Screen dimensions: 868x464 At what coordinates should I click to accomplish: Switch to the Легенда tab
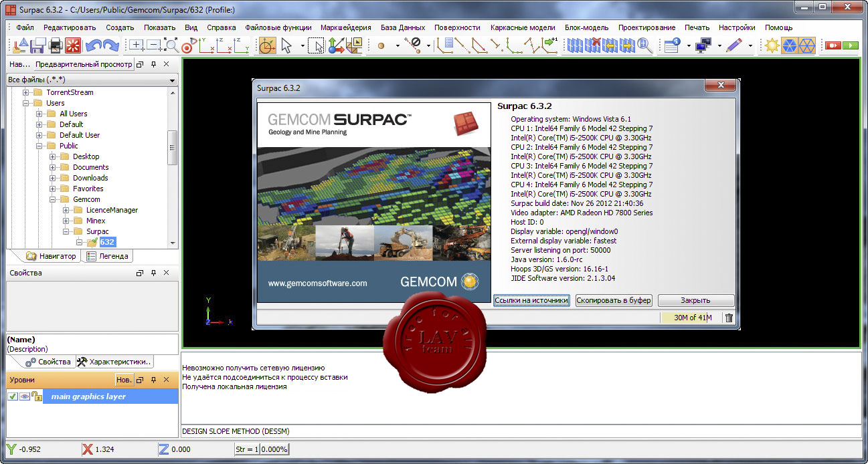[x=107, y=256]
